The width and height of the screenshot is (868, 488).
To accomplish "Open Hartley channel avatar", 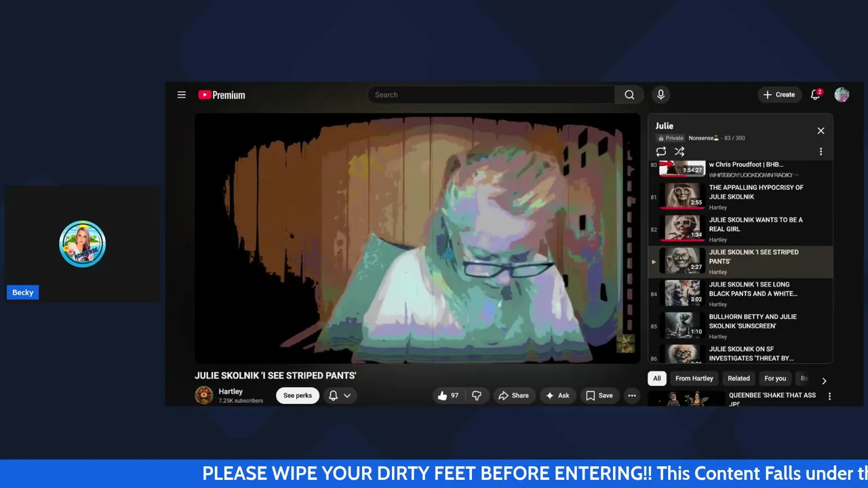I will point(204,395).
